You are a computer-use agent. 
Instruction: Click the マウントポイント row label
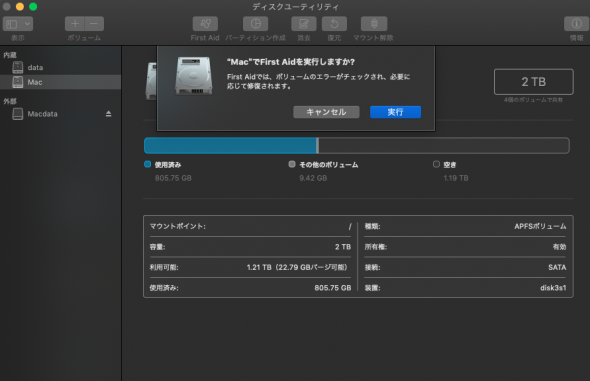(178, 226)
